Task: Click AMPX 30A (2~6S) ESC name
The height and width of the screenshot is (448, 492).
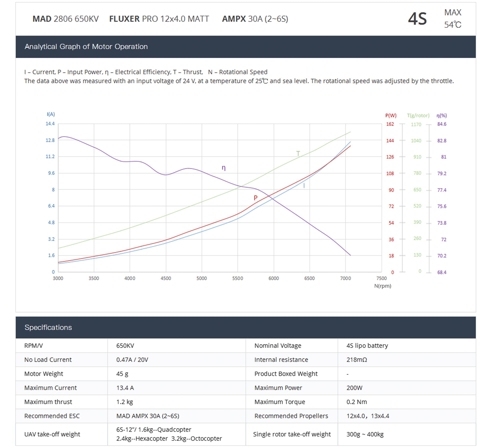Action: coord(255,19)
